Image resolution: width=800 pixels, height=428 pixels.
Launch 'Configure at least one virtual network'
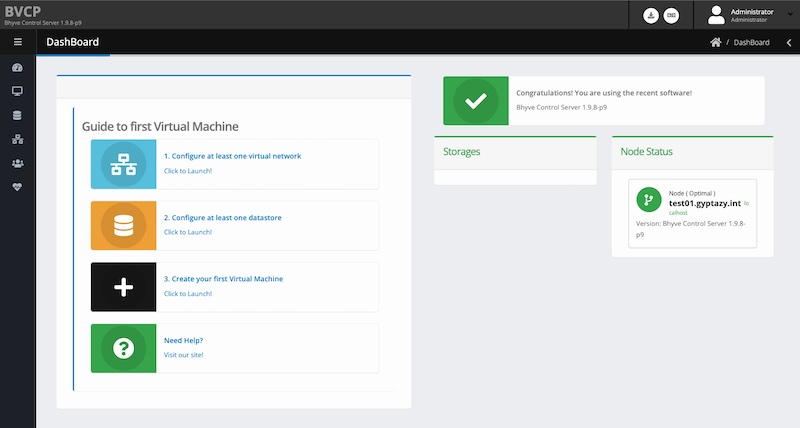coord(232,156)
